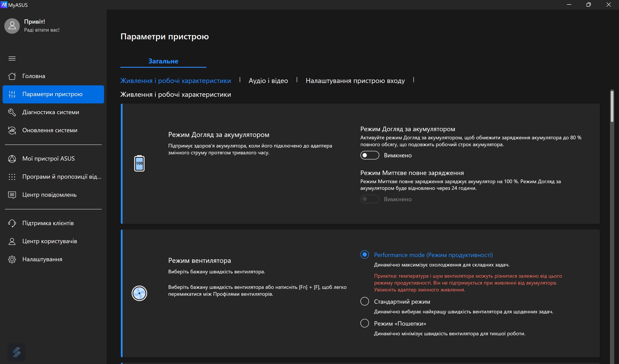Click the Налаштування gear icon

coord(12,259)
